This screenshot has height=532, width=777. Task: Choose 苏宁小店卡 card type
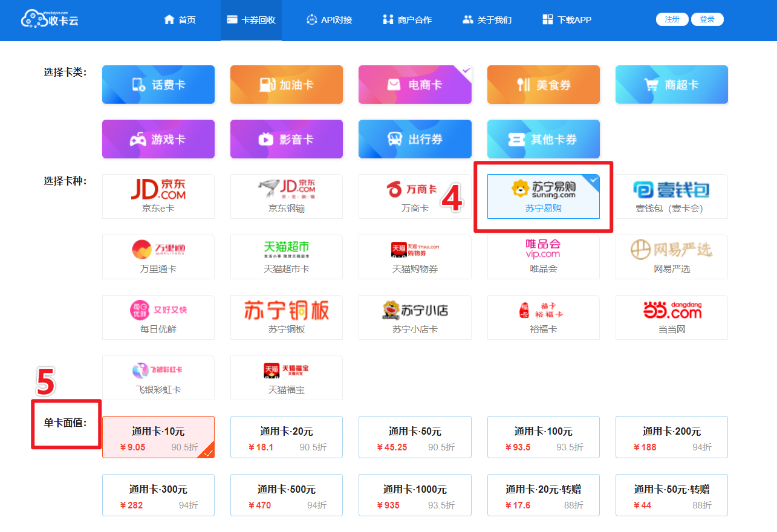coord(415,317)
